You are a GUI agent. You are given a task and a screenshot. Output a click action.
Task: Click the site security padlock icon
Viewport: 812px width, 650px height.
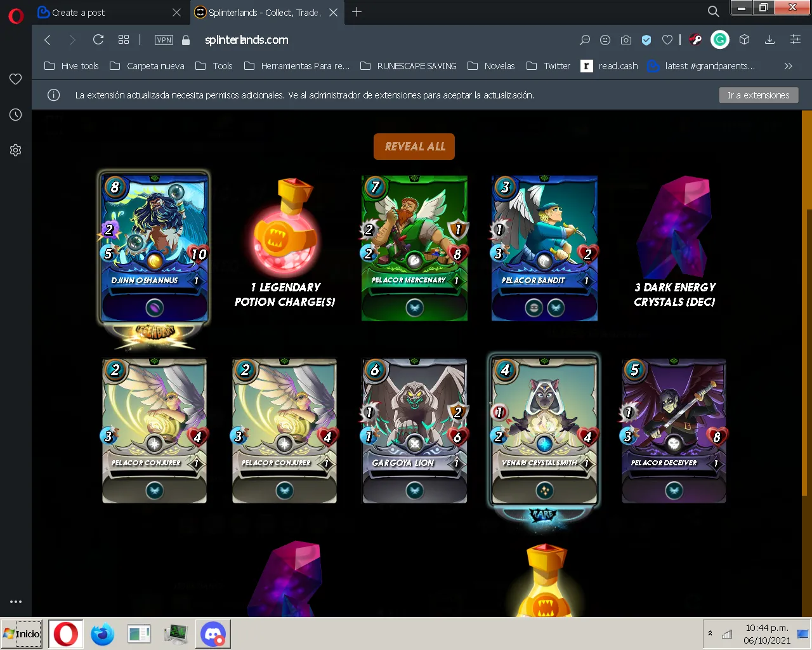coord(186,40)
